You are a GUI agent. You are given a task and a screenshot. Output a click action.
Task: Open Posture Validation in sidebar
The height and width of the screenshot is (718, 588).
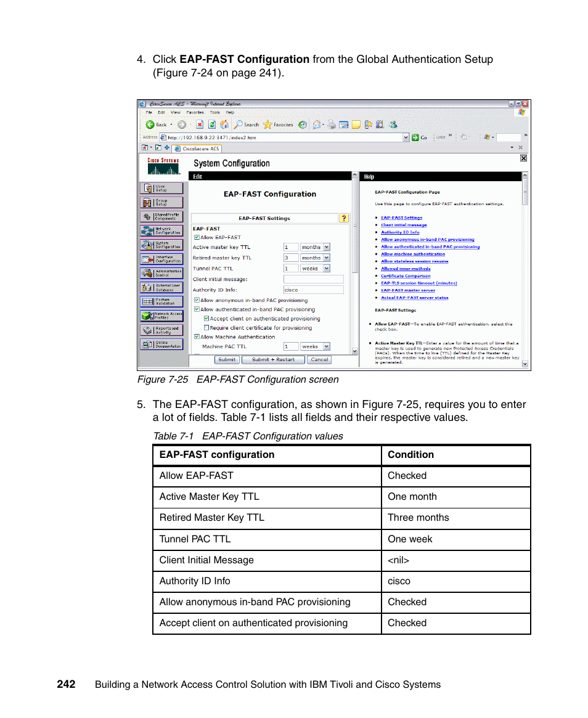(161, 302)
